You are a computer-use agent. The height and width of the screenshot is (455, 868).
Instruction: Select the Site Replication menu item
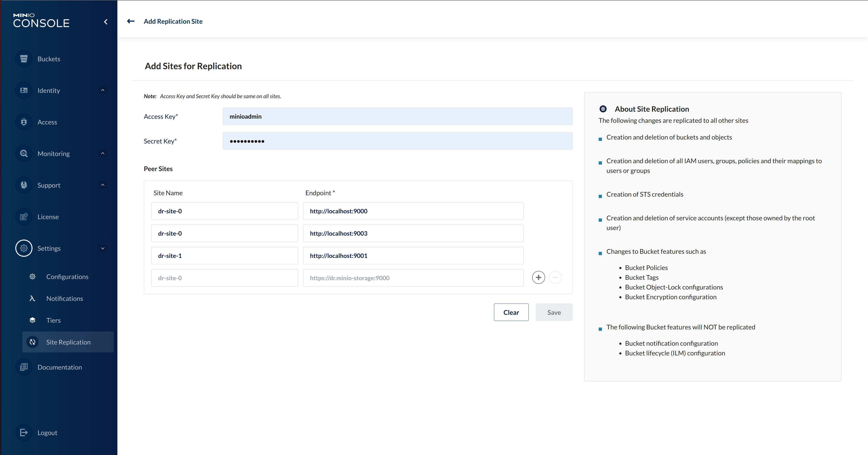tap(68, 342)
